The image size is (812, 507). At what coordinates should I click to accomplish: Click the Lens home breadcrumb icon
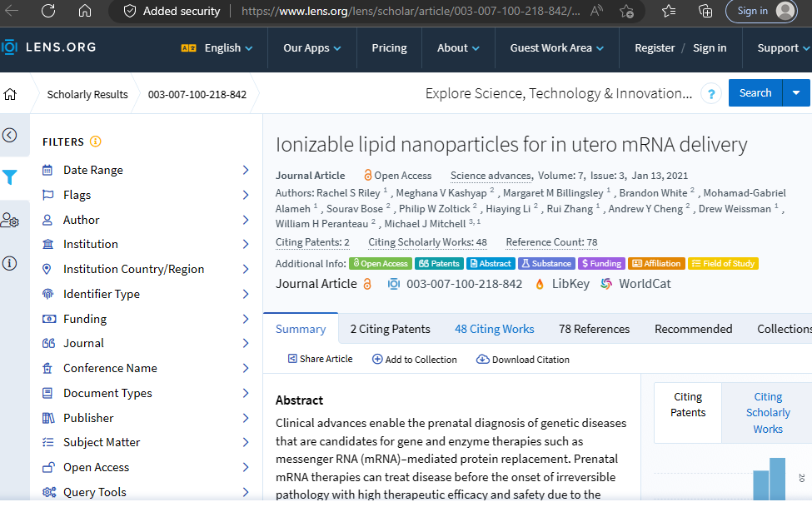coord(10,94)
